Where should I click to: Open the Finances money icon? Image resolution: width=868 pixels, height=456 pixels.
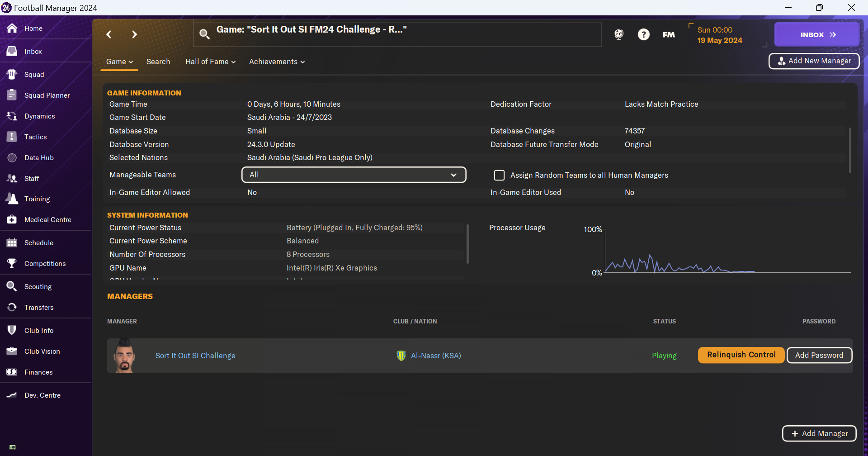pos(12,372)
